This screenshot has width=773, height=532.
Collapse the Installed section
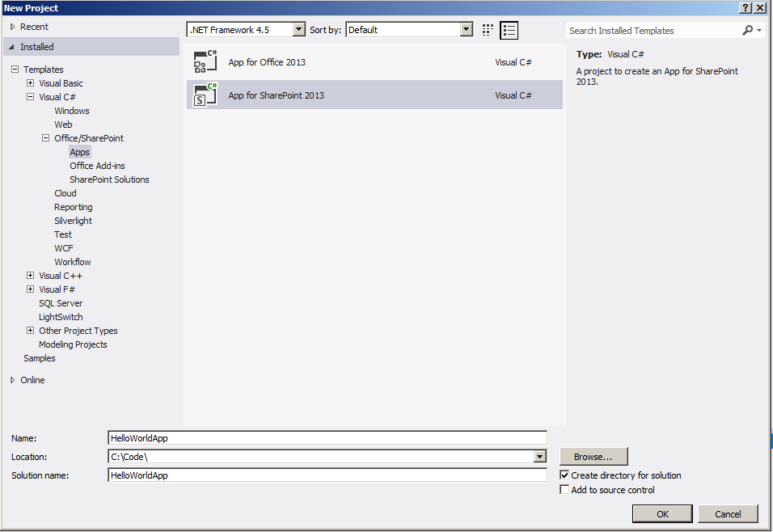click(12, 47)
